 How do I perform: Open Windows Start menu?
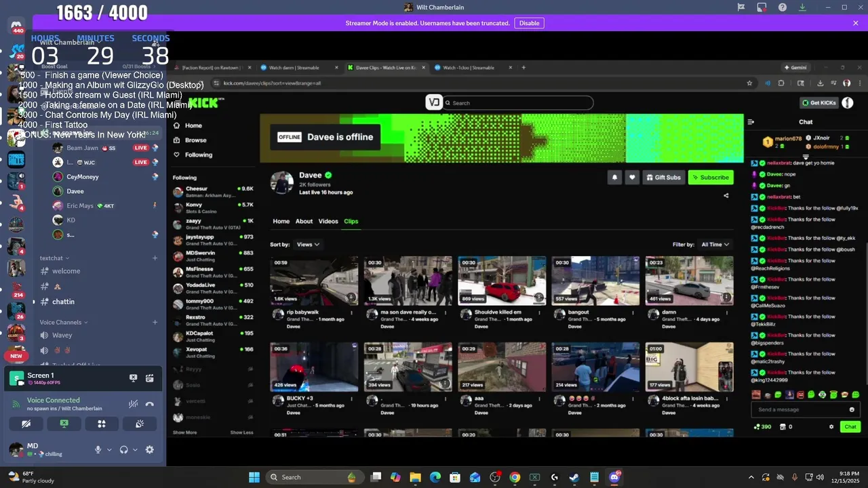click(254, 477)
